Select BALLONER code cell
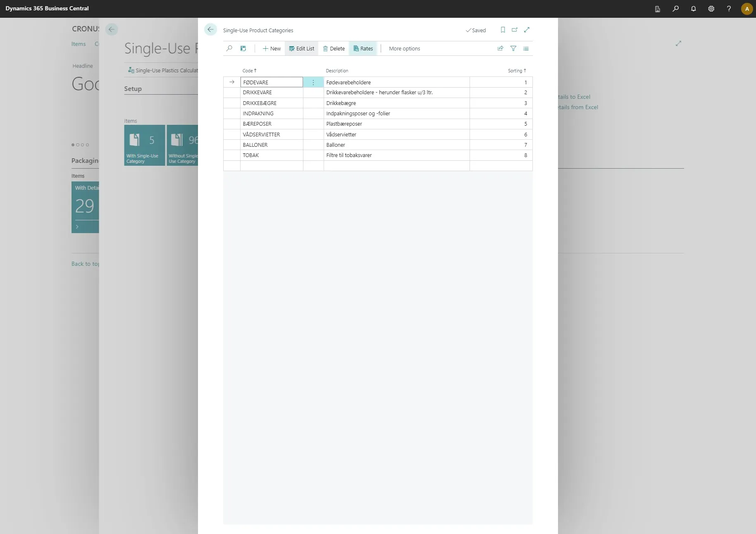 [x=272, y=145]
